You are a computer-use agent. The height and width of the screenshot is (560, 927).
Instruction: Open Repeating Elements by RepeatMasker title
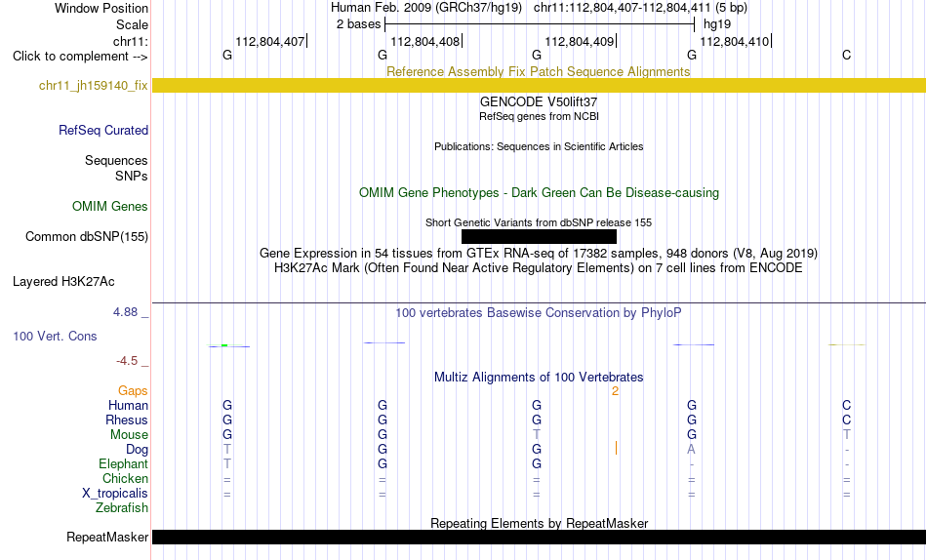tap(539, 523)
